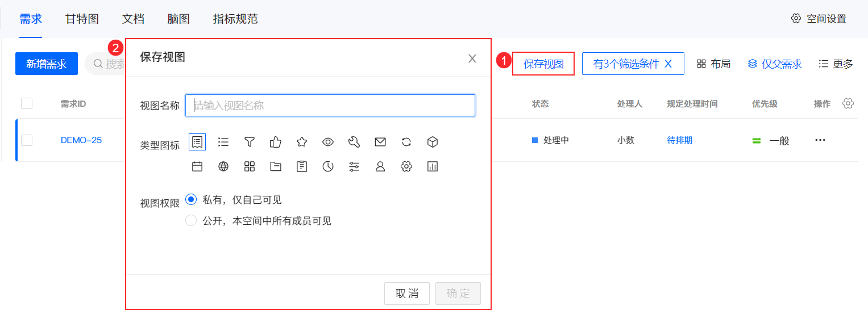Open the DEMO-25 requirement link

81,140
